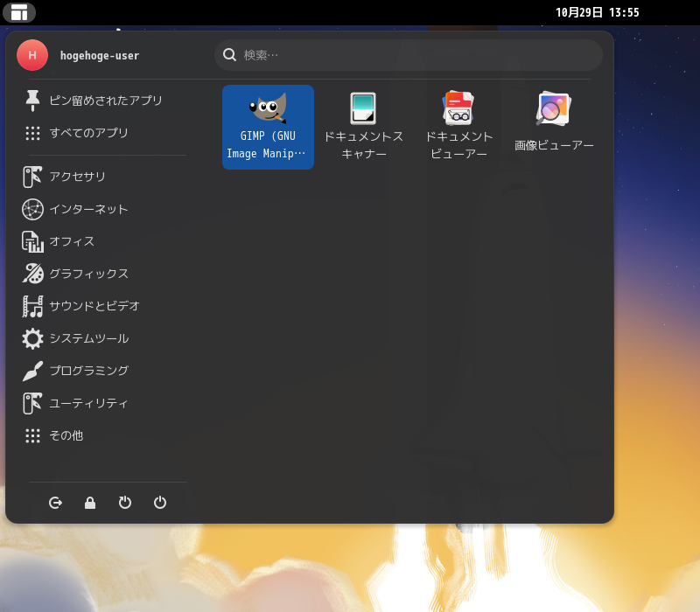Click the logout icon
700x612 pixels.
(x=55, y=503)
